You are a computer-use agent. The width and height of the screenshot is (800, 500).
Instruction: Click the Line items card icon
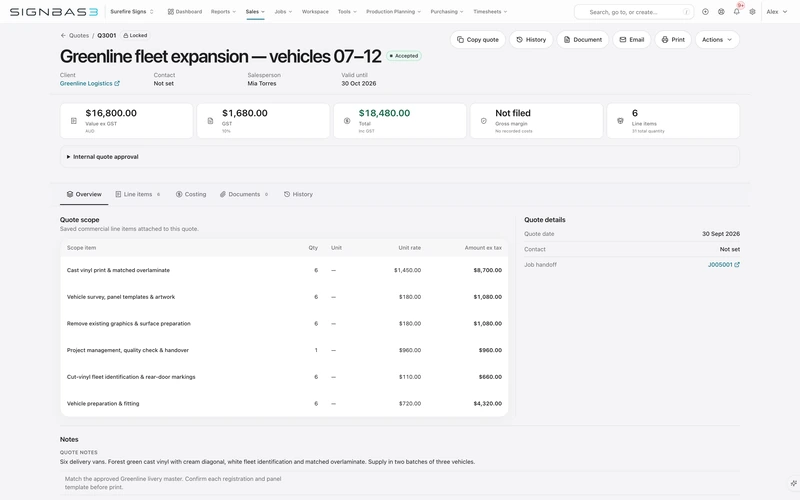pos(620,121)
